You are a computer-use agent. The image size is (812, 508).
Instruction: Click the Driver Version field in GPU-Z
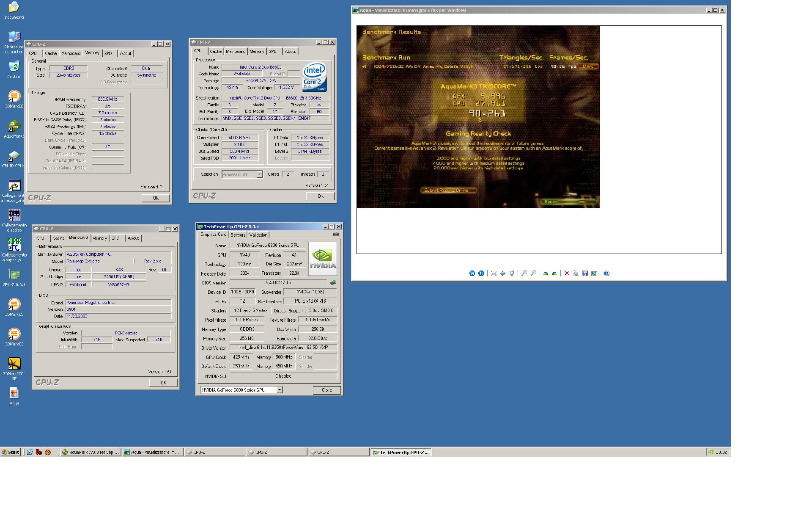tap(283, 348)
